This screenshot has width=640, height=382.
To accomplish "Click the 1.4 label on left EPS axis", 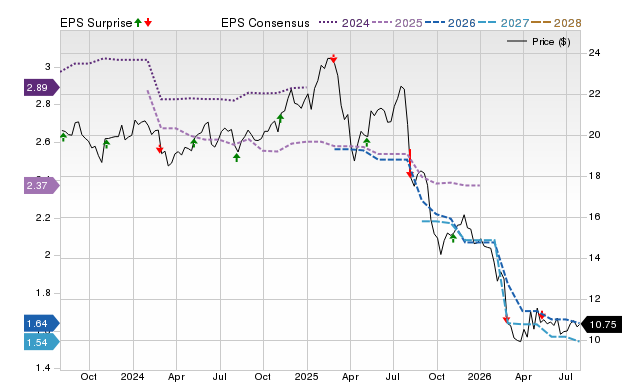I will pyautogui.click(x=43, y=368).
